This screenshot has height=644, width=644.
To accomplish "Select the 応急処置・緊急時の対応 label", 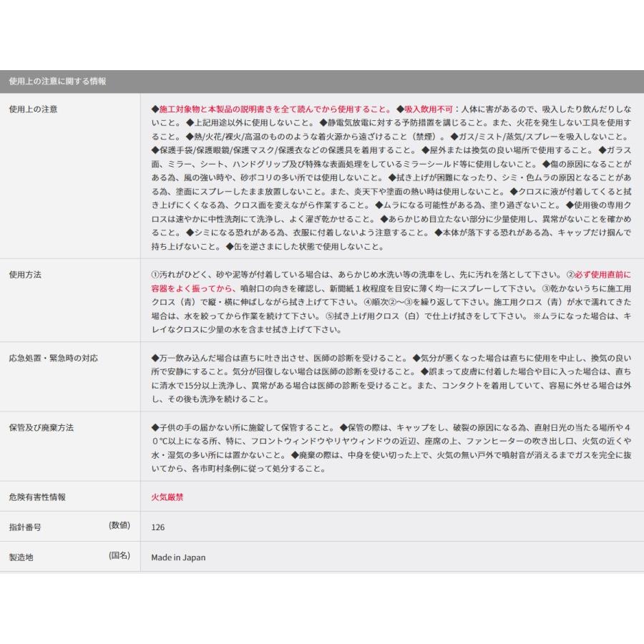I will tap(54, 358).
